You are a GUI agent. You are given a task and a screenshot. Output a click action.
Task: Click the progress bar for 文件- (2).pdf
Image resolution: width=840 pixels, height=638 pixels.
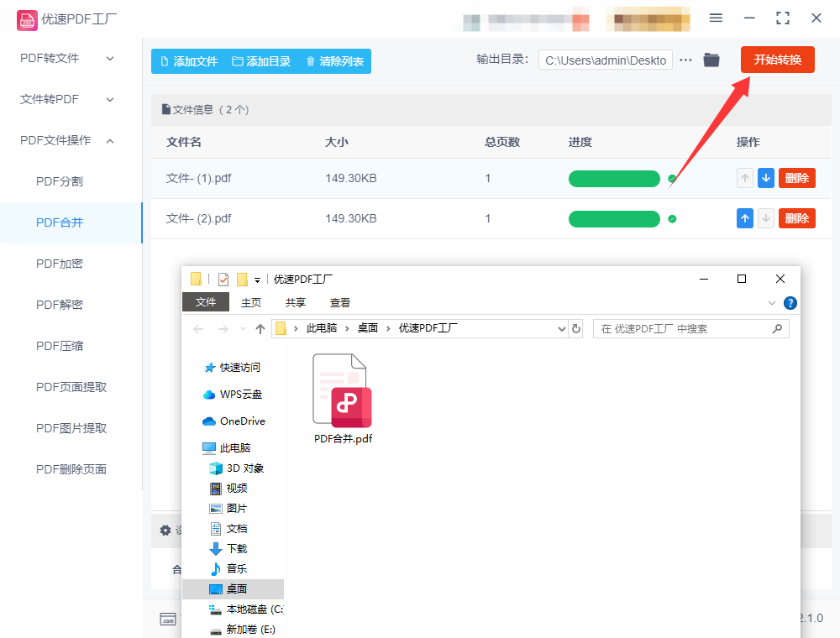(614, 219)
